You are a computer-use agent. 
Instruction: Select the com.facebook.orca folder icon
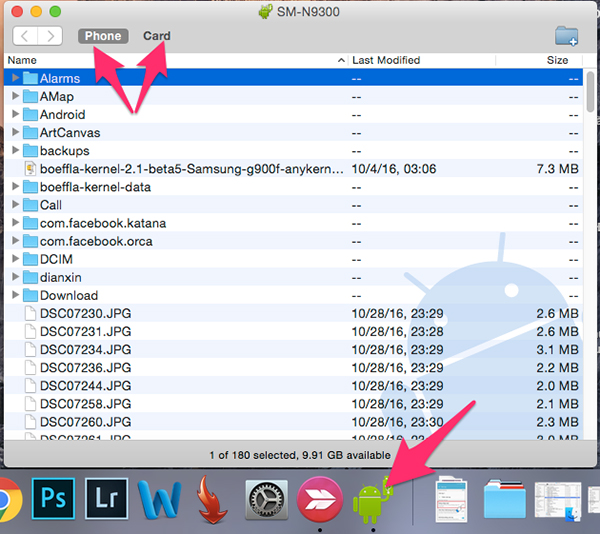30,241
